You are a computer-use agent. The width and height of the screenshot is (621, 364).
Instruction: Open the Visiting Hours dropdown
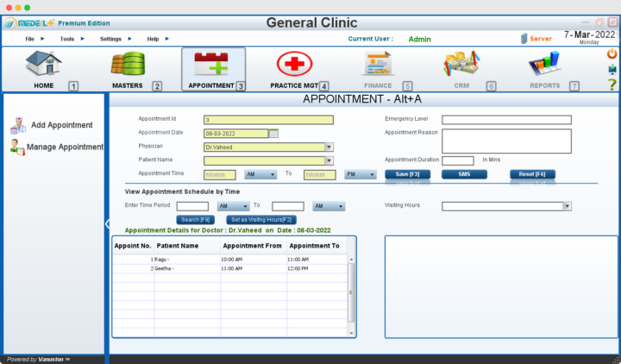coord(567,206)
